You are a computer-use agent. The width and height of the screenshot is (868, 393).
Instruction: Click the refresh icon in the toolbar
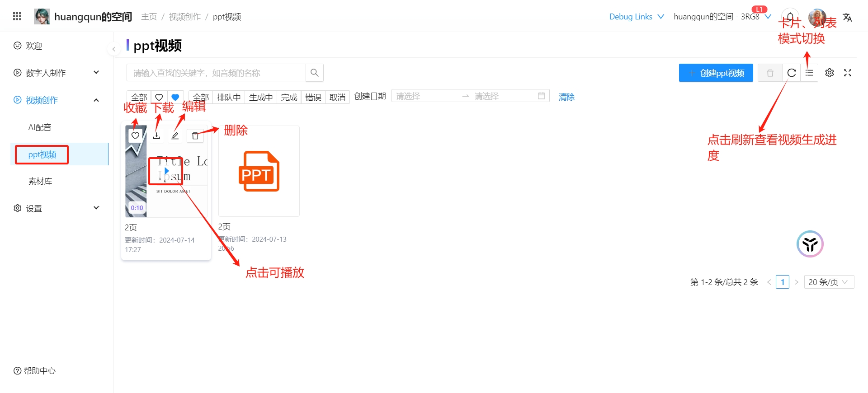tap(791, 73)
